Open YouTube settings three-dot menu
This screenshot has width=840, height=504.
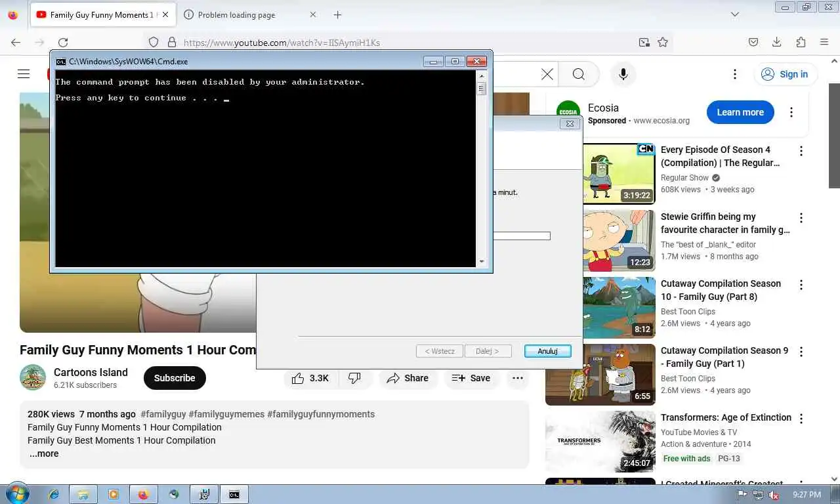(735, 74)
